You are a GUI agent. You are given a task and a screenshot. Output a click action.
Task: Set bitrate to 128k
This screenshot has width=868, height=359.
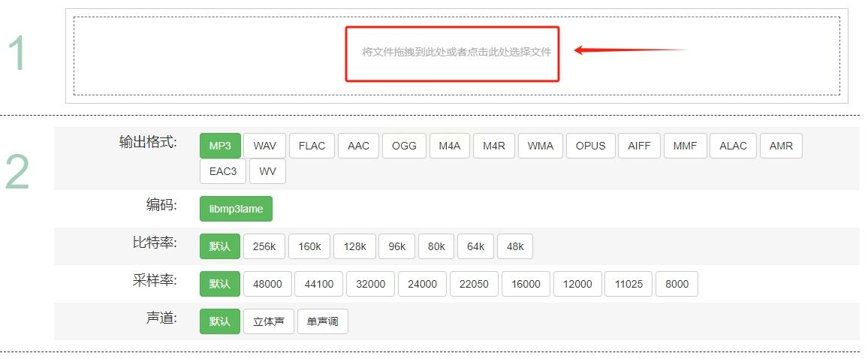pos(355,246)
